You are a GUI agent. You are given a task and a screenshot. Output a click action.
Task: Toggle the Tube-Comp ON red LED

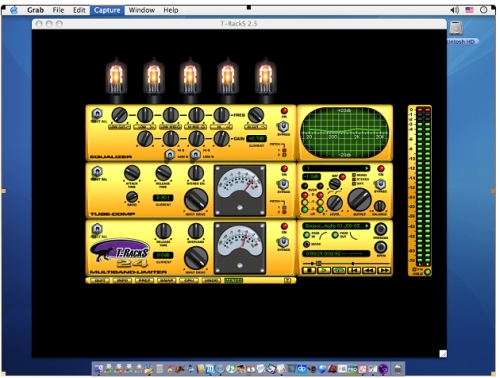pyautogui.click(x=284, y=169)
